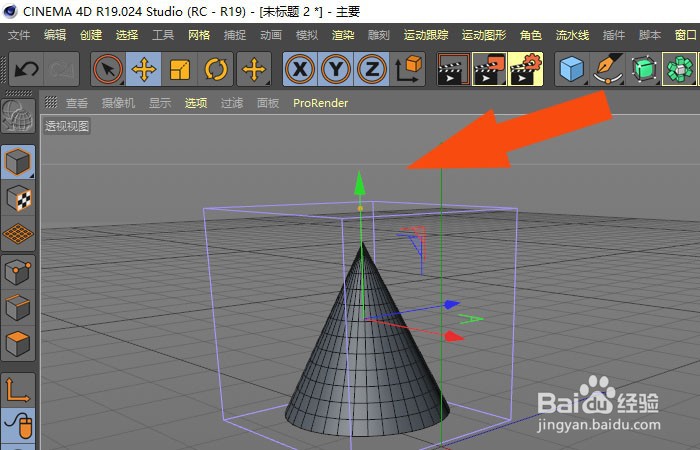Open the 模拟 menu

307,35
